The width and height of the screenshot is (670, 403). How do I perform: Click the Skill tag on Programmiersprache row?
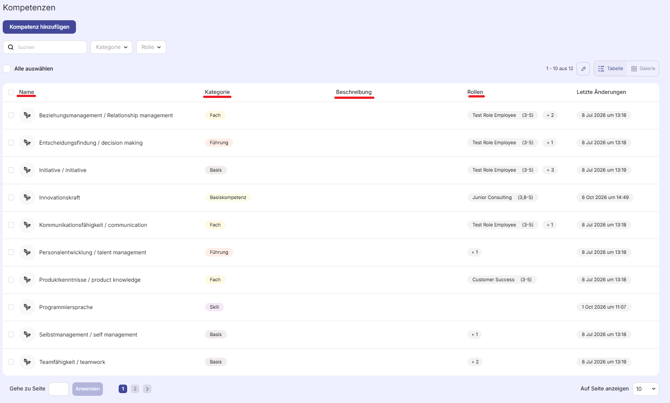(x=214, y=307)
